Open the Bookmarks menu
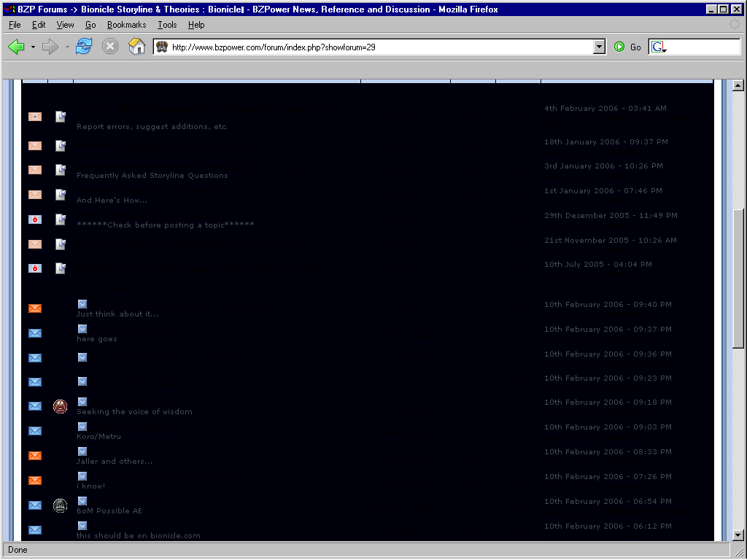Screen dimensions: 747x560 click(127, 25)
